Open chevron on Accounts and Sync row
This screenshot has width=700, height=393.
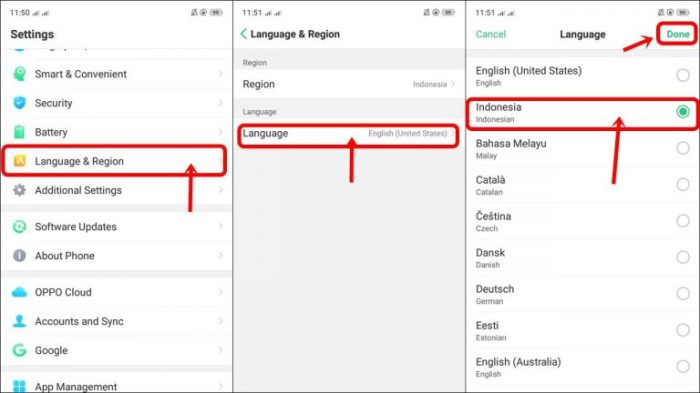pyautogui.click(x=221, y=321)
